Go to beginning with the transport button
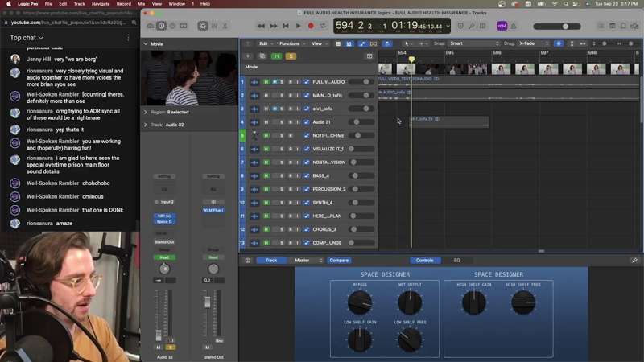 point(286,26)
